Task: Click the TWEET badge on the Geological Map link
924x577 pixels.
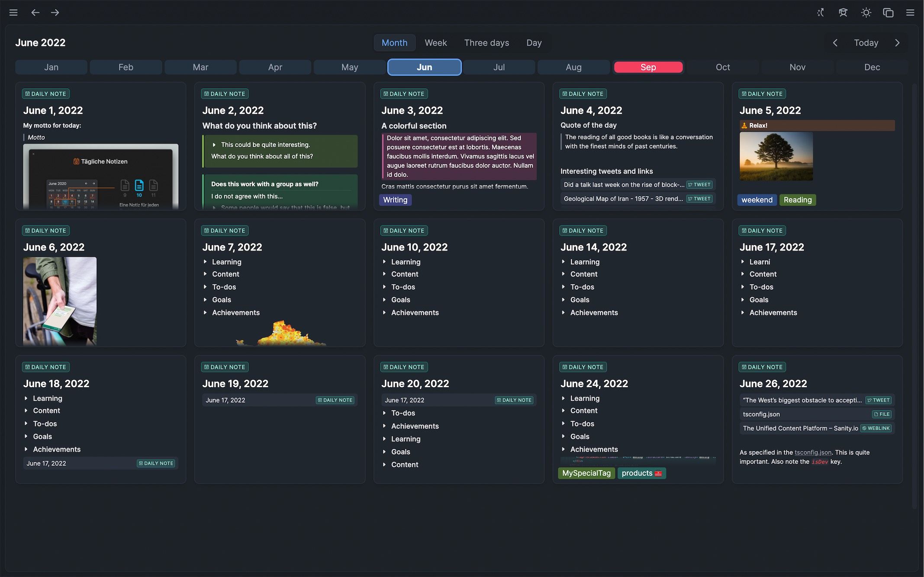Action: [699, 199]
